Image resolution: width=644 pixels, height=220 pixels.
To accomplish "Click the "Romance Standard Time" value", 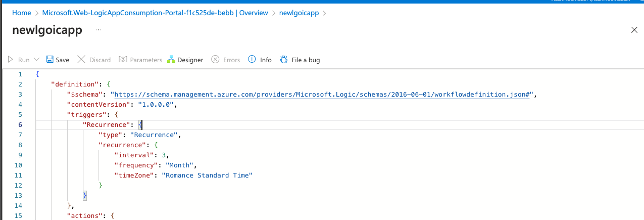I will pos(207,175).
